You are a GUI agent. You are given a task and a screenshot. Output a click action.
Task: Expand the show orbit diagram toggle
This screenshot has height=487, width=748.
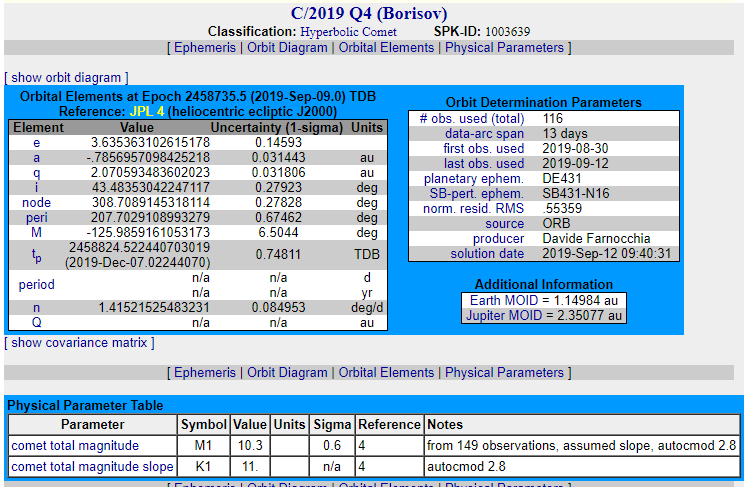point(66,77)
